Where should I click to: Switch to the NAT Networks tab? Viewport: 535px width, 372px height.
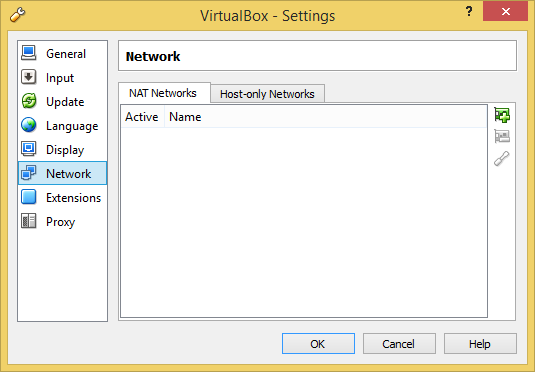[x=164, y=93]
